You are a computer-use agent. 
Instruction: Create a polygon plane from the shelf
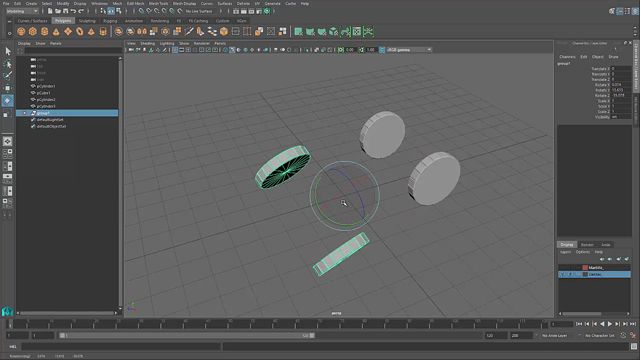[68, 31]
